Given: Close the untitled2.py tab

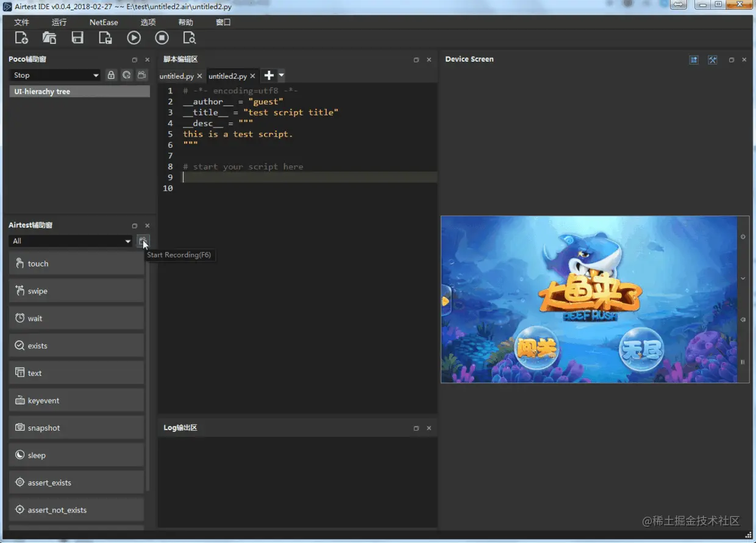Looking at the screenshot, I should click(x=252, y=76).
